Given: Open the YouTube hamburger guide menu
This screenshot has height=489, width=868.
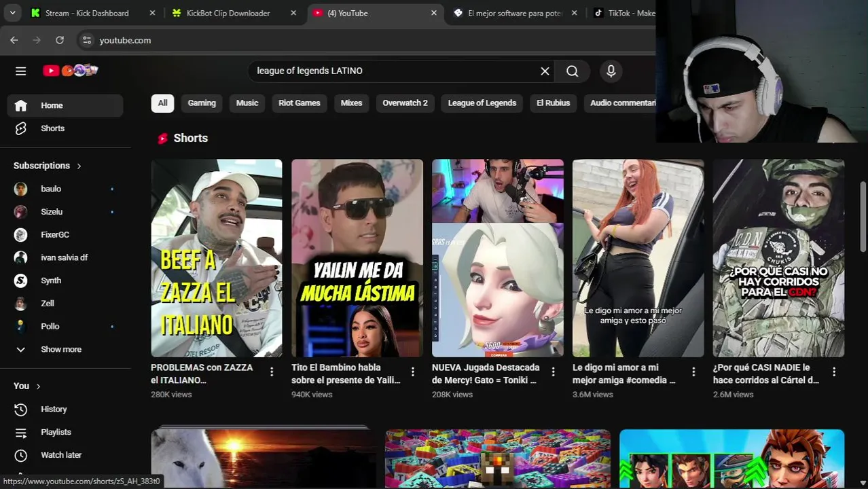Looking at the screenshot, I should [x=21, y=71].
